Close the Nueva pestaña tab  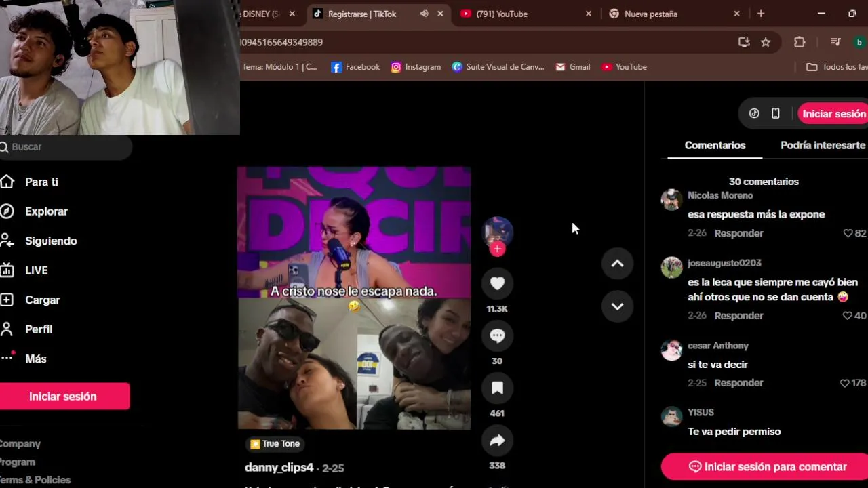[x=736, y=14]
